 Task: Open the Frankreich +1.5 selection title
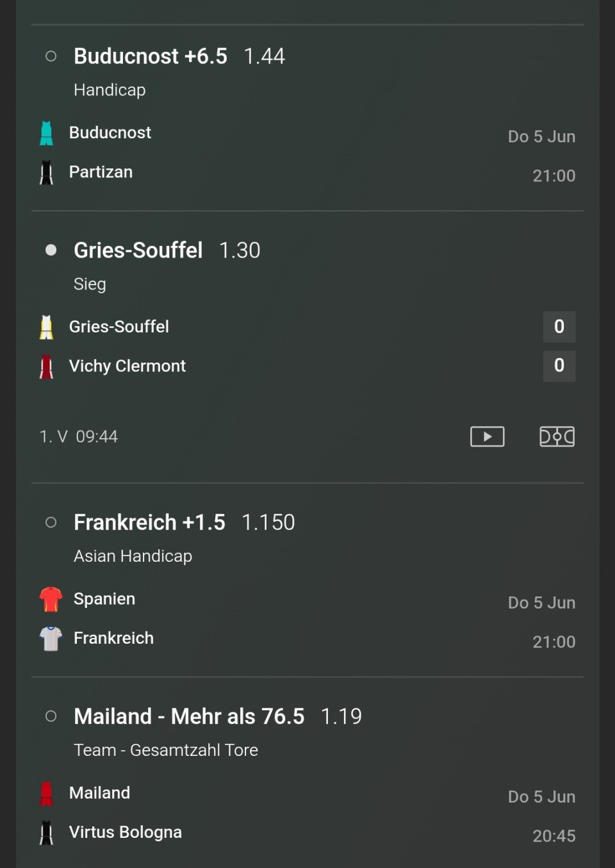(x=149, y=522)
